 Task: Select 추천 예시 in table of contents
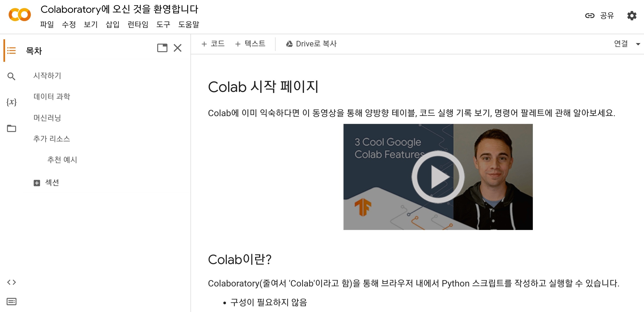62,160
